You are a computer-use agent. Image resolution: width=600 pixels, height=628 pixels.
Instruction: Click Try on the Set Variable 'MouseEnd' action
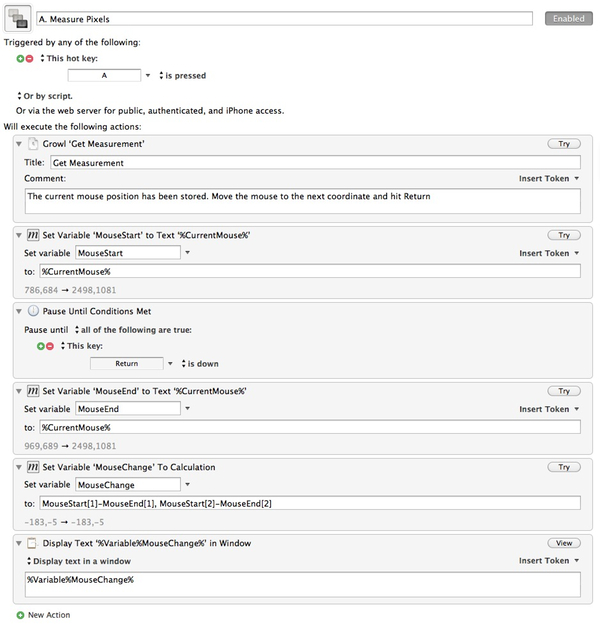[564, 391]
